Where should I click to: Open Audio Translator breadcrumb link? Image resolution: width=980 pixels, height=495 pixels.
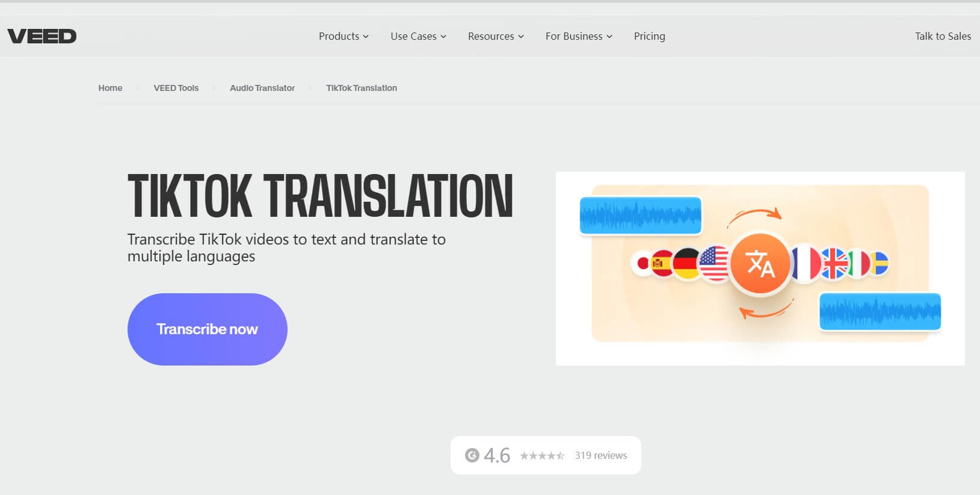pos(262,88)
